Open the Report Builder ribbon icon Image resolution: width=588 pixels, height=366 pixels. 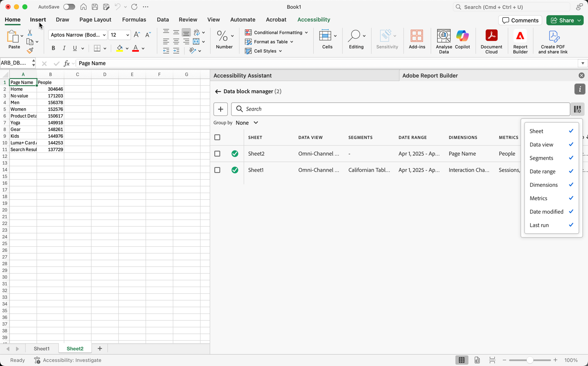520,41
